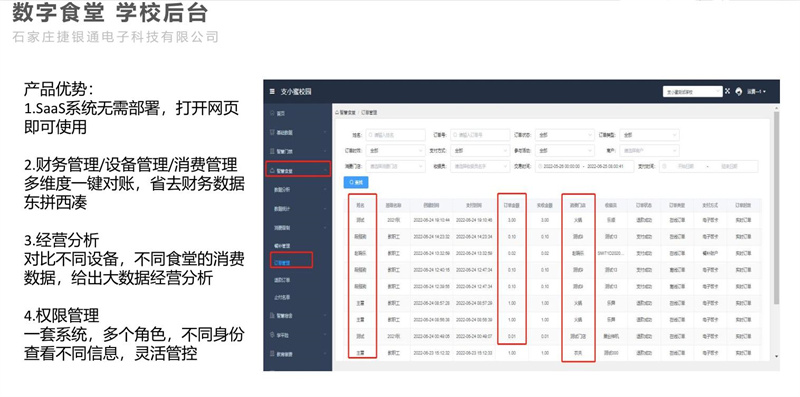This screenshot has width=800, height=397.
Task: Expand the red-outlined 智慧食堂 sidebar menu
Action: coord(298,169)
